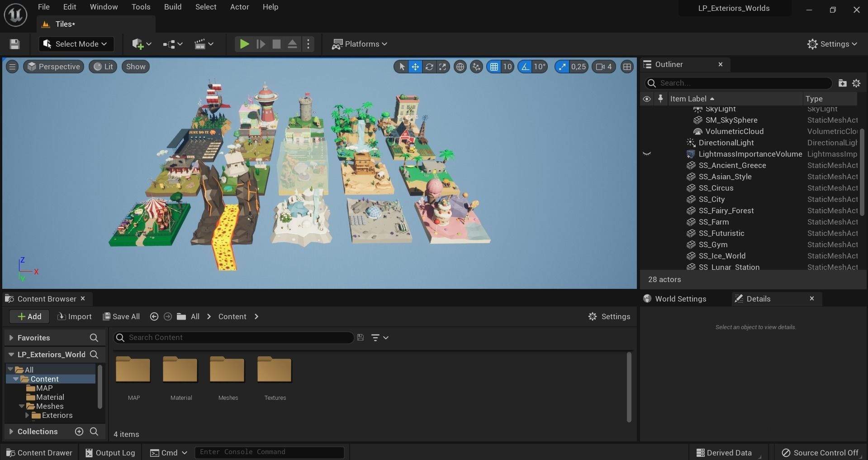Open the Platforms menu
Screen dimensions: 868x460
coord(360,44)
